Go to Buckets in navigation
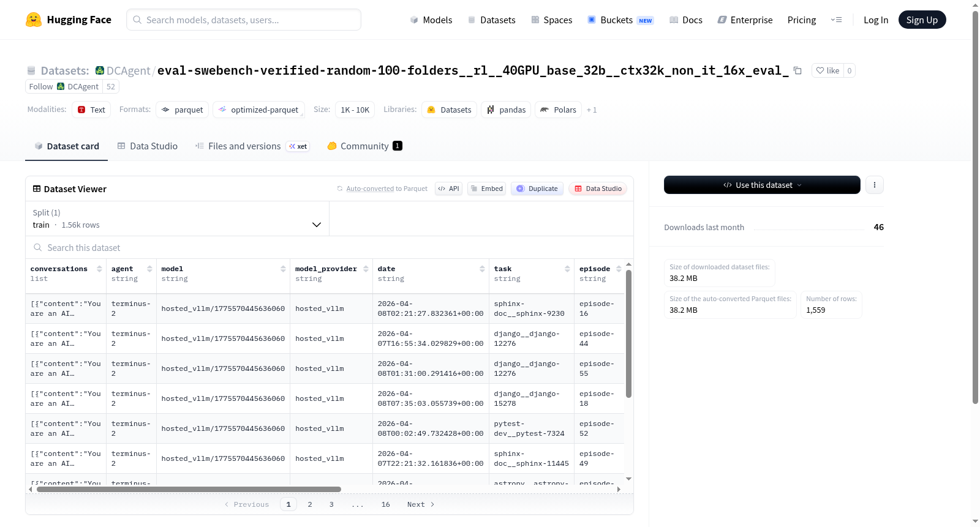980x527 pixels. (620, 20)
